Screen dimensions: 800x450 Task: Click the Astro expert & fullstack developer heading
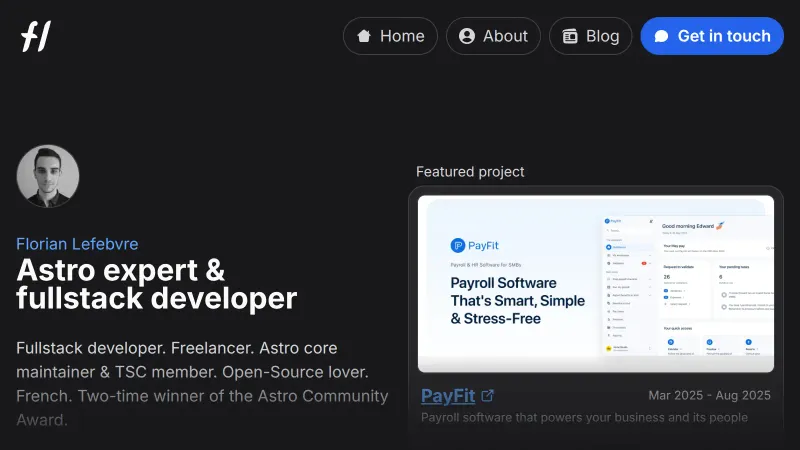(157, 284)
